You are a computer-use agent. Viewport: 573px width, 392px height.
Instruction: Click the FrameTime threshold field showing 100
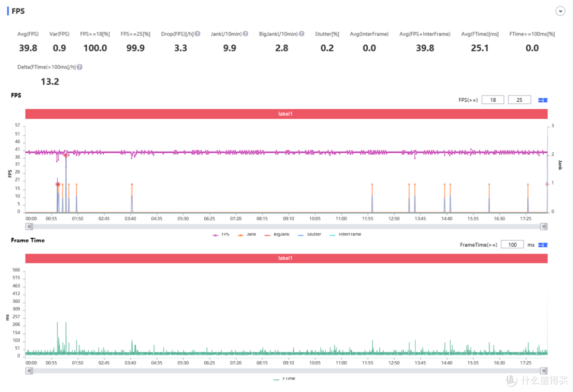(512, 245)
